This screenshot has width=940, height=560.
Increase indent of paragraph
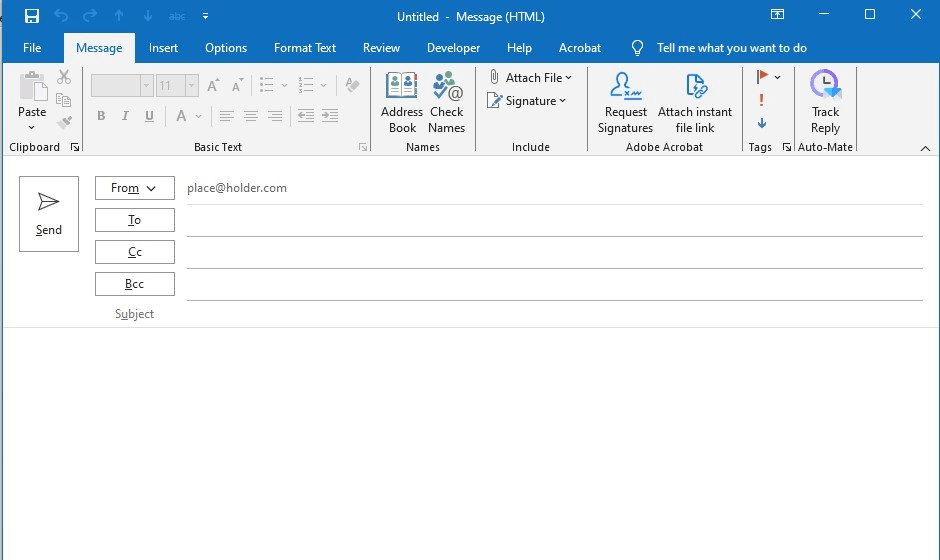[330, 116]
